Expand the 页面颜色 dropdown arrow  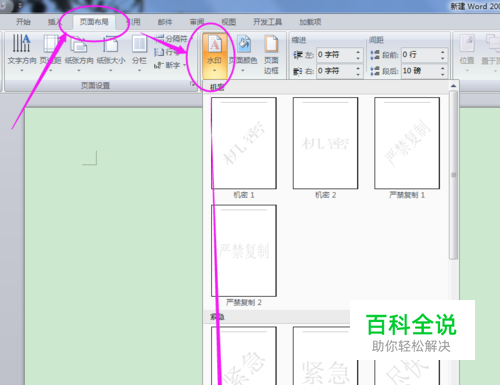point(243,70)
